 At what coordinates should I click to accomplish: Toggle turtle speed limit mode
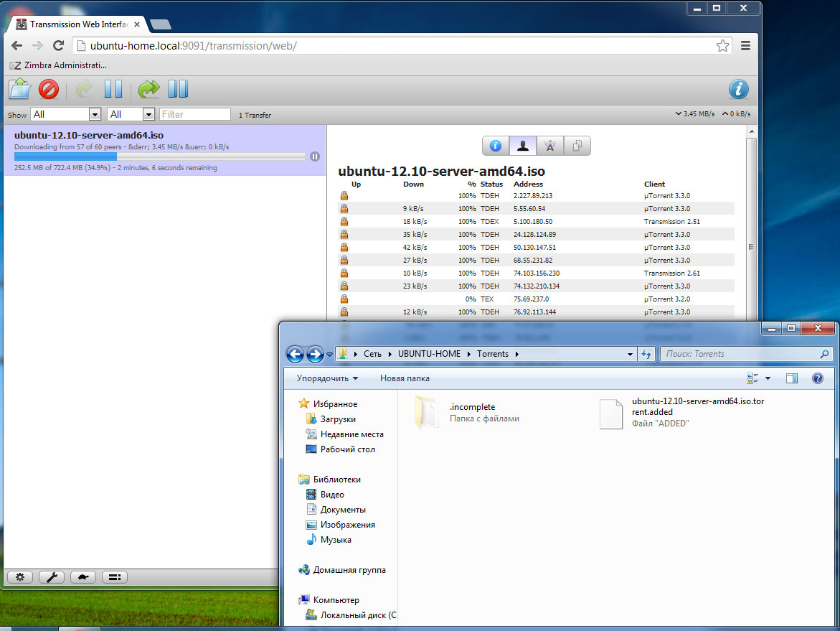83,577
